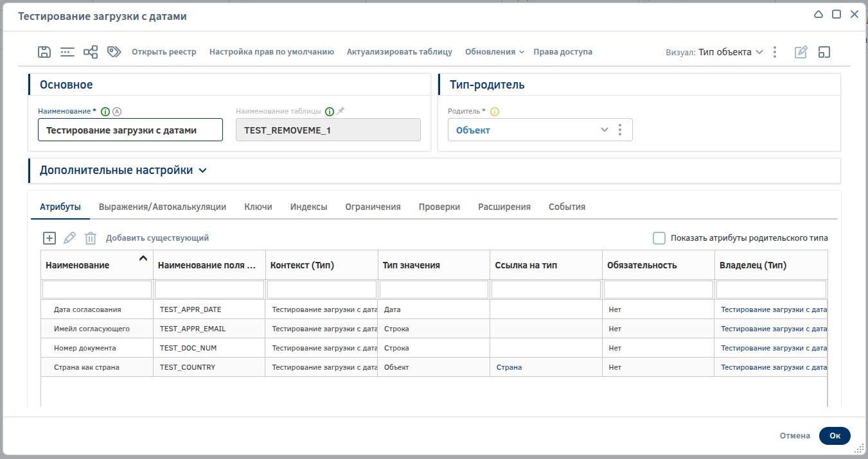
Task: Click the delete attribute trash icon
Action: [91, 238]
